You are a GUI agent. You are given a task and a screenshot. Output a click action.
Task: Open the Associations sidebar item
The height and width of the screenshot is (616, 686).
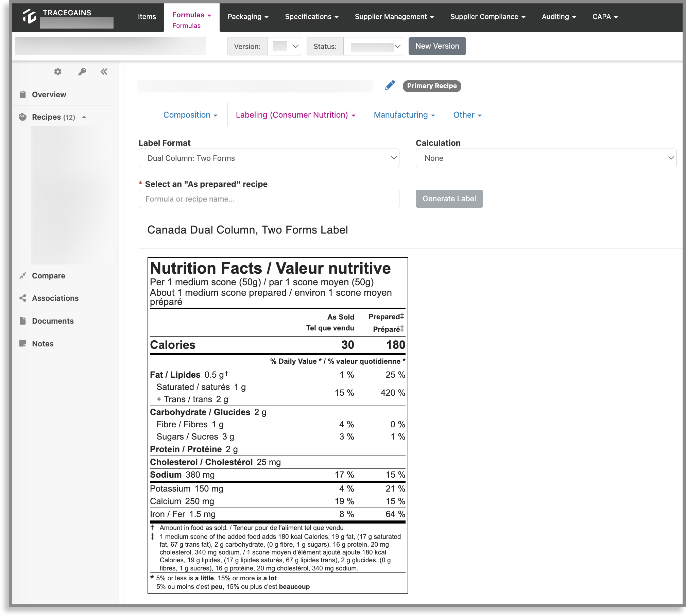click(x=55, y=298)
